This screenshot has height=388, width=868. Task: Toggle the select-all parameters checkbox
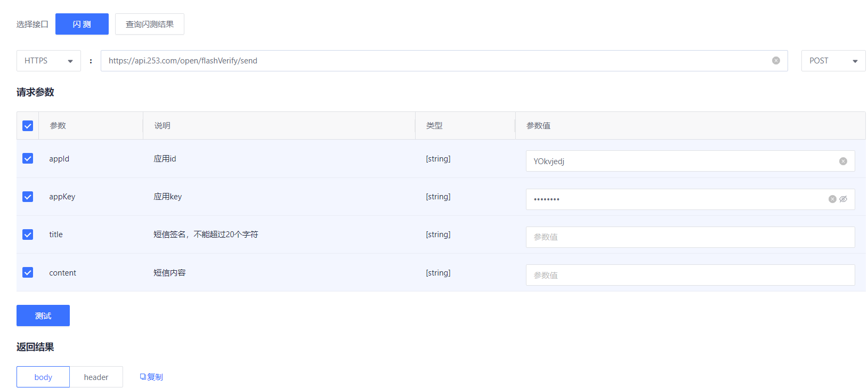(x=28, y=126)
